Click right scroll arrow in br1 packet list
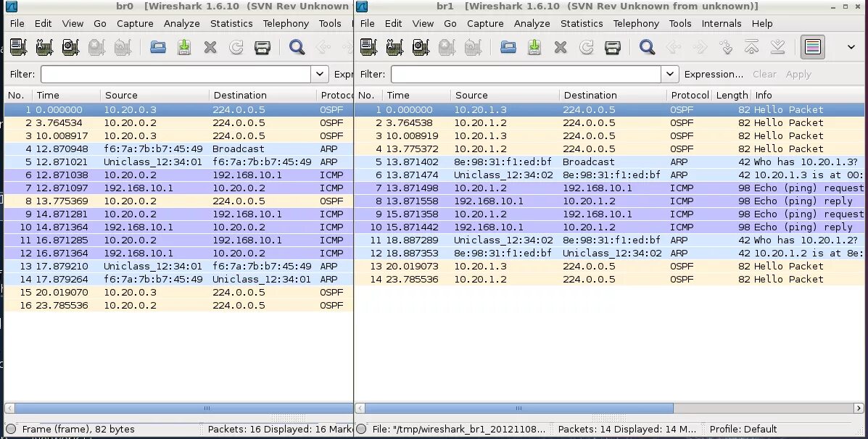The height and width of the screenshot is (439, 868). pos(859,408)
